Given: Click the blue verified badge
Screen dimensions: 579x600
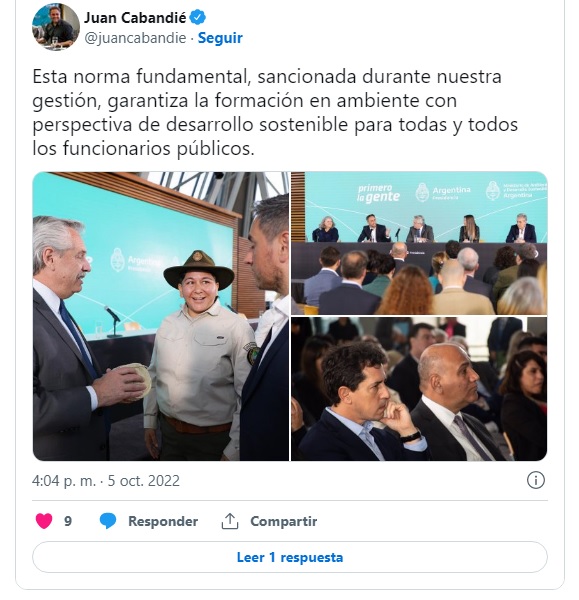Looking at the screenshot, I should [x=197, y=18].
